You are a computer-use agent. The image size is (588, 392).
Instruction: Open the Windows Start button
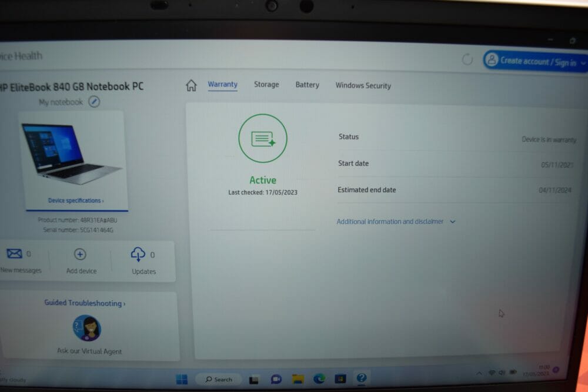pyautogui.click(x=182, y=379)
